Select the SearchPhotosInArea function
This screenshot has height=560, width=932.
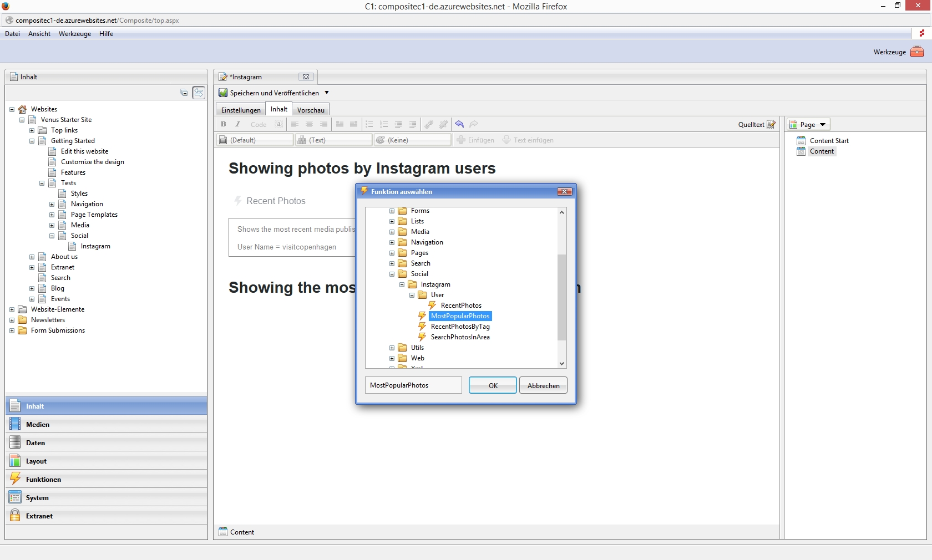[460, 337]
